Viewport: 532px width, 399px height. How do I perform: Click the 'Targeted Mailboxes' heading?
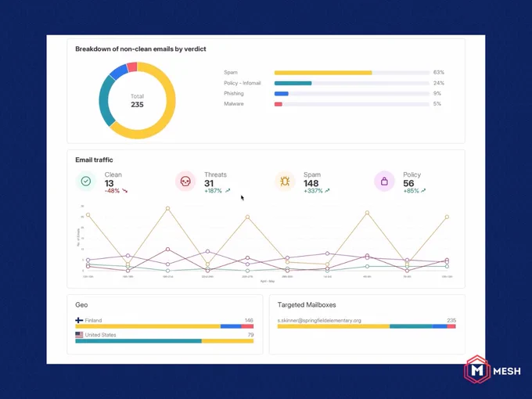pyautogui.click(x=307, y=304)
